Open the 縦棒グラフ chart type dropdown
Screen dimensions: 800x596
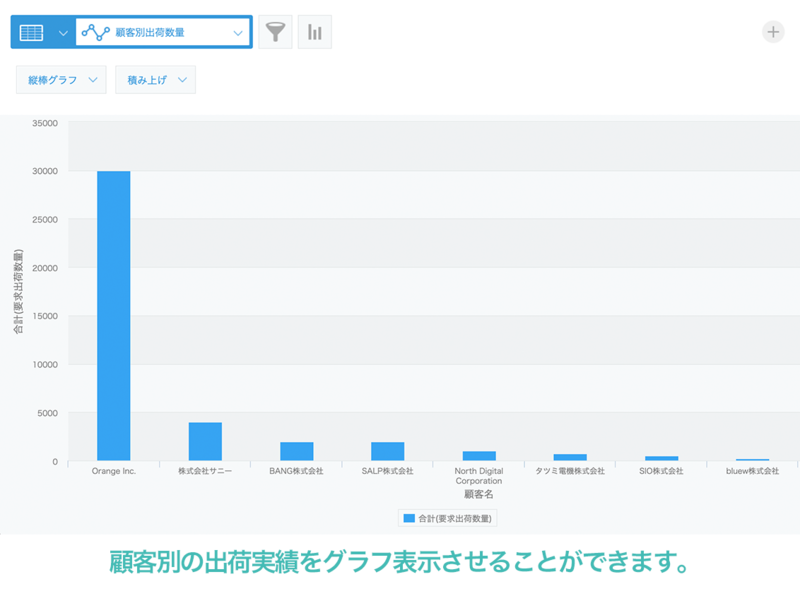coord(61,80)
